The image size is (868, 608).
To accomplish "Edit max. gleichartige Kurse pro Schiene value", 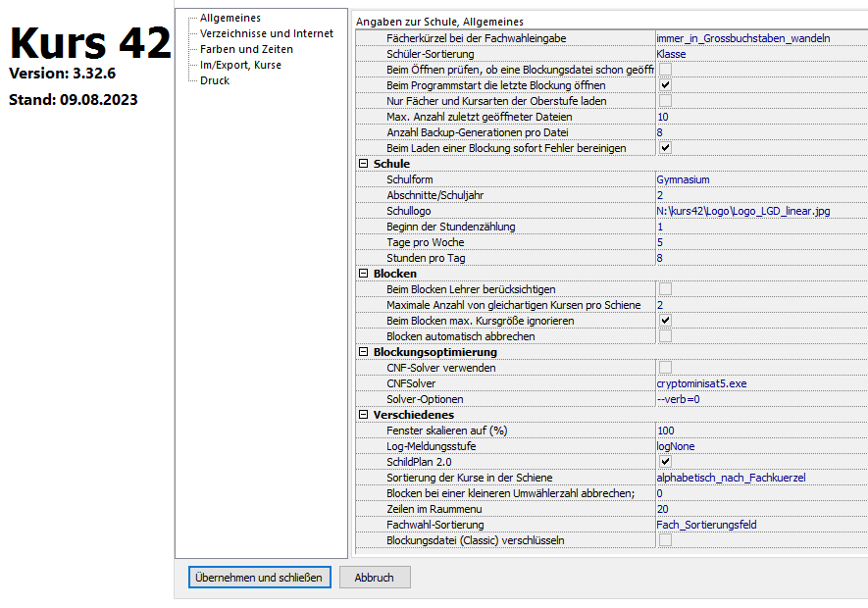I will (x=762, y=305).
